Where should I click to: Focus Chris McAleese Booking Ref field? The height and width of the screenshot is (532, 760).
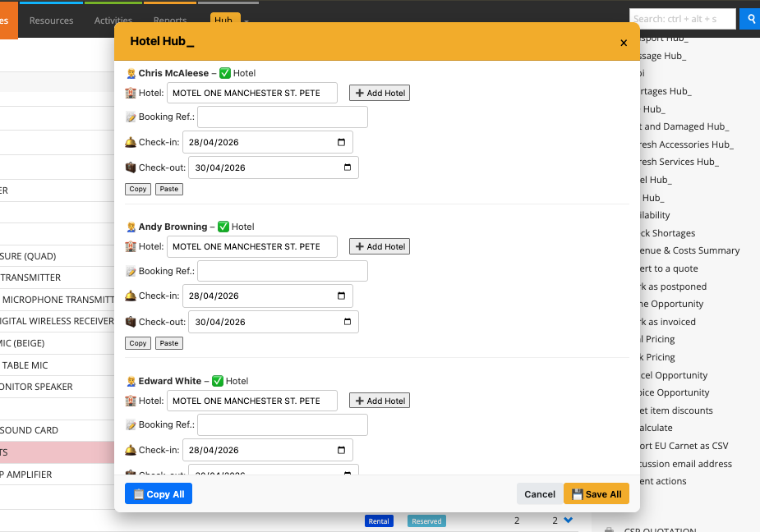click(283, 117)
